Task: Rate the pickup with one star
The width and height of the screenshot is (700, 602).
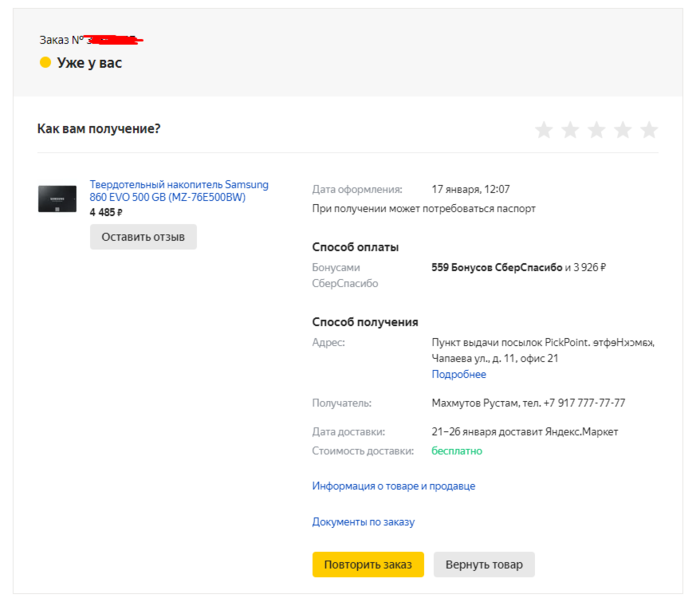Action: (x=544, y=130)
